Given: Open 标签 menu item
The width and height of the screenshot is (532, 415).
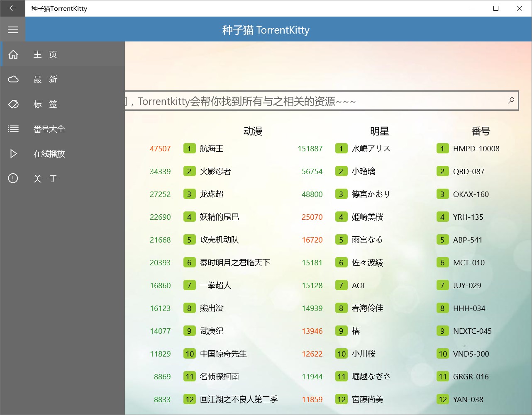Looking at the screenshot, I should [63, 104].
